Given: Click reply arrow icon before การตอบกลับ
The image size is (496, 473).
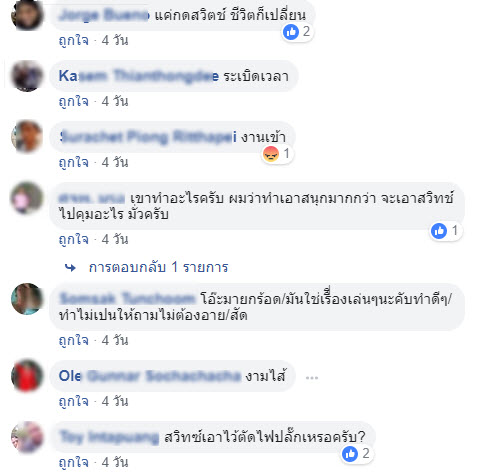Looking at the screenshot, I should pyautogui.click(x=70, y=267).
